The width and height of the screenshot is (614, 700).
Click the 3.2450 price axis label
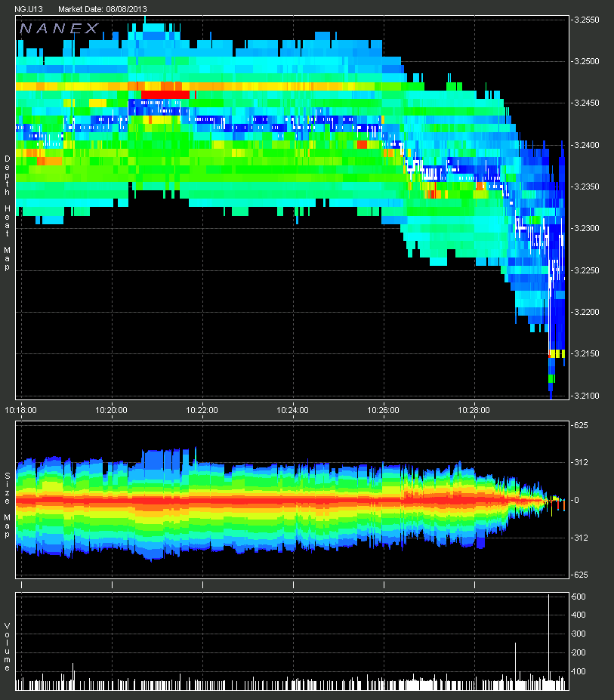click(587, 103)
